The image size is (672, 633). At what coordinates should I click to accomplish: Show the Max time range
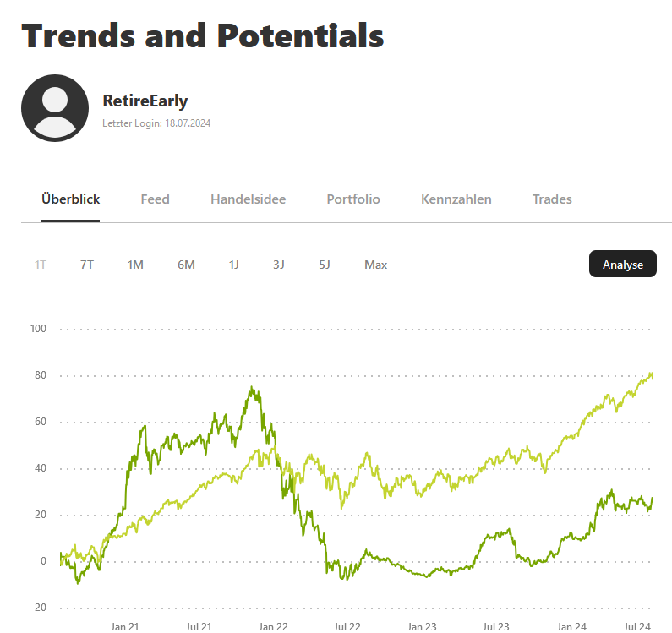(x=376, y=265)
